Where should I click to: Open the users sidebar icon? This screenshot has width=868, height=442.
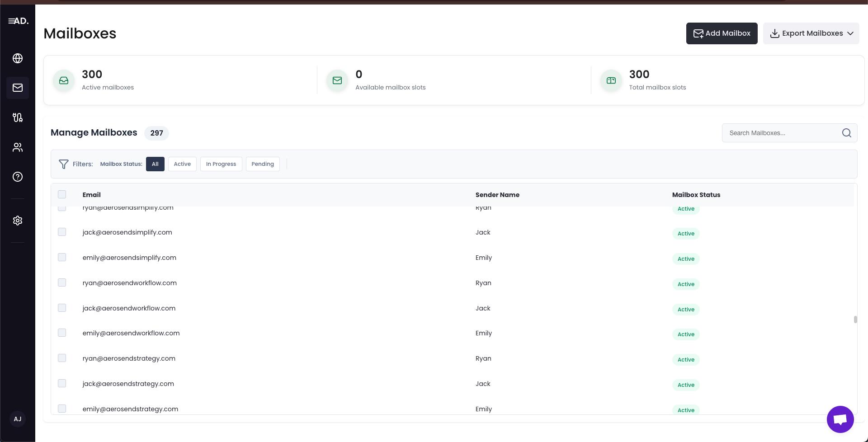[18, 147]
